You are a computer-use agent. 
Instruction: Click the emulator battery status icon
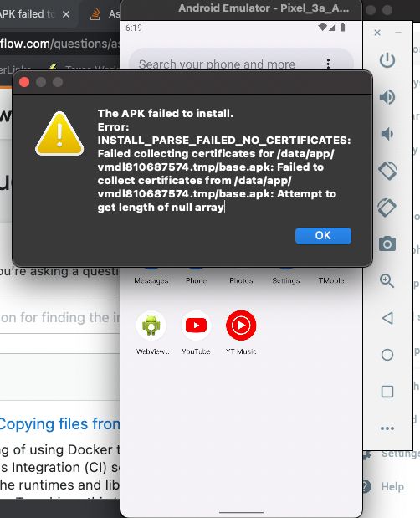(x=343, y=28)
